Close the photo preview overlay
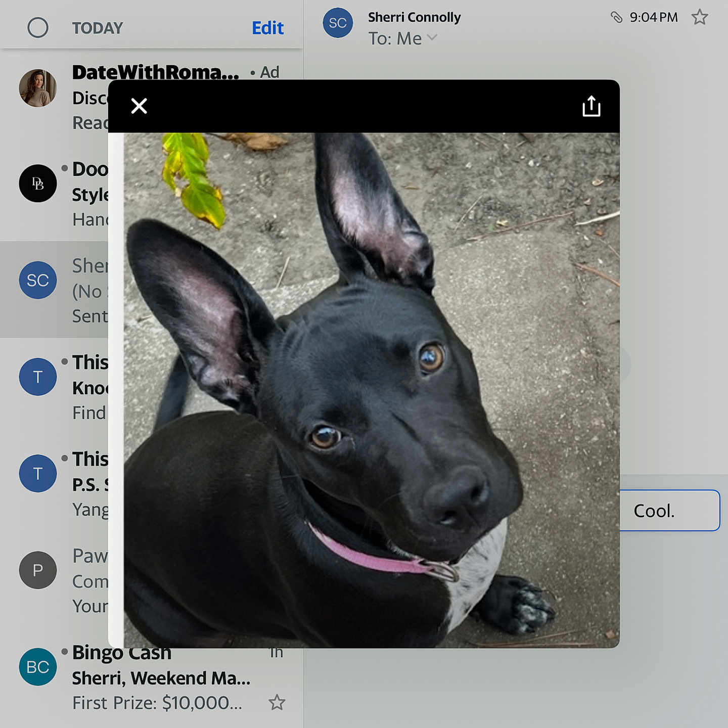The height and width of the screenshot is (728, 728). 139,106
